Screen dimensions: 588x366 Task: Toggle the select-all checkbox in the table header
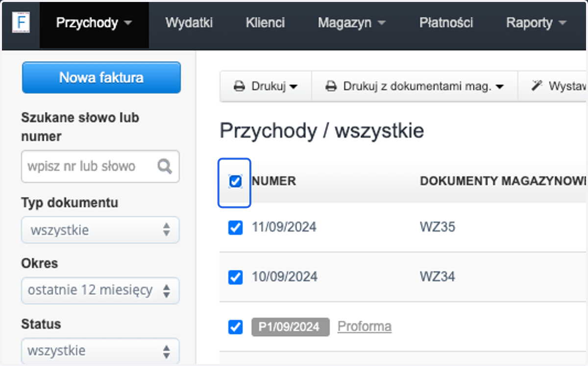[235, 182]
